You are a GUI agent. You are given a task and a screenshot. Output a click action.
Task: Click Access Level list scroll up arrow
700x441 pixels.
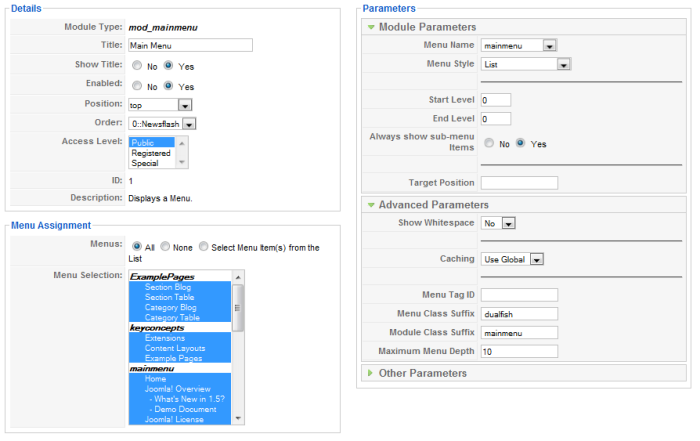coord(182,143)
